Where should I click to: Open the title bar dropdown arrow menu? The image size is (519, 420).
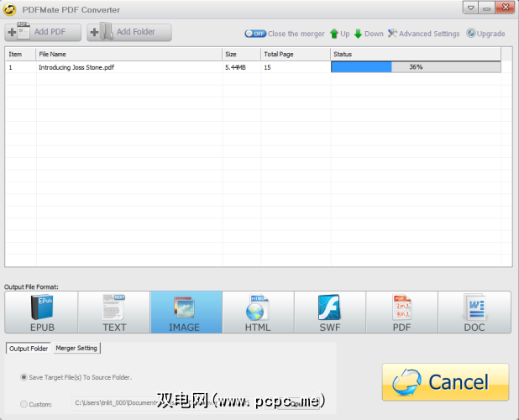pos(470,8)
